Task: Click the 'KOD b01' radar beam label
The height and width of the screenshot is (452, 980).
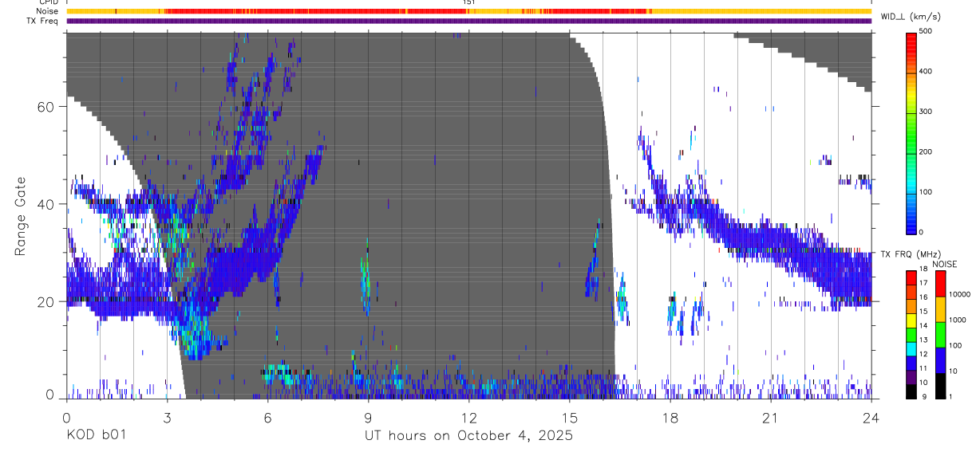Action: pos(96,436)
